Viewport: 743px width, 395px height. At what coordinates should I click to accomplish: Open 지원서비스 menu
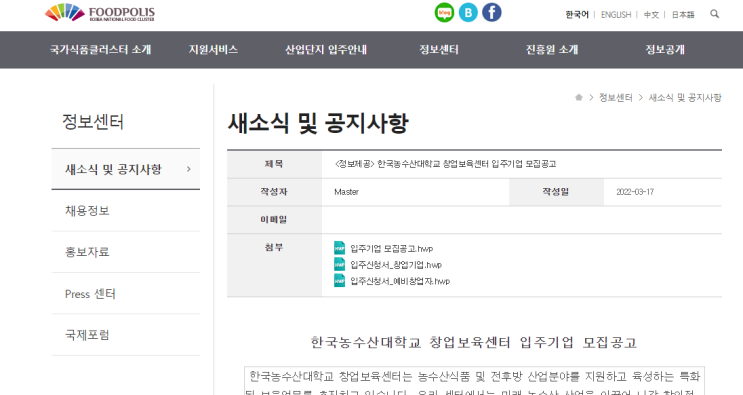(213, 50)
